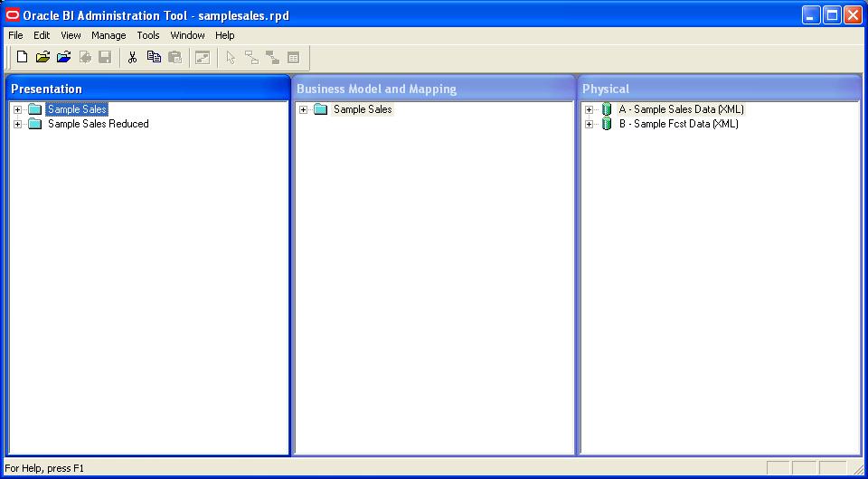Open the Help menu
Image resolution: width=868 pixels, height=479 pixels.
coord(225,35)
